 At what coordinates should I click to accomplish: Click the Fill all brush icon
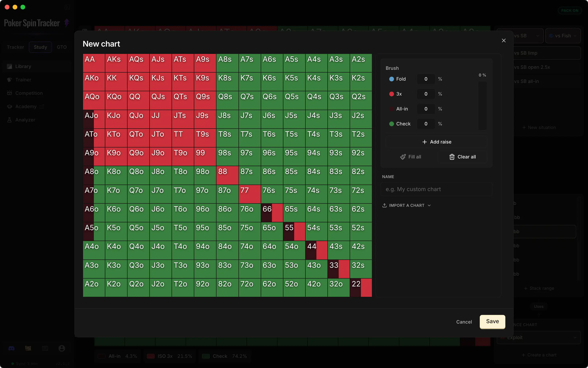click(x=403, y=157)
